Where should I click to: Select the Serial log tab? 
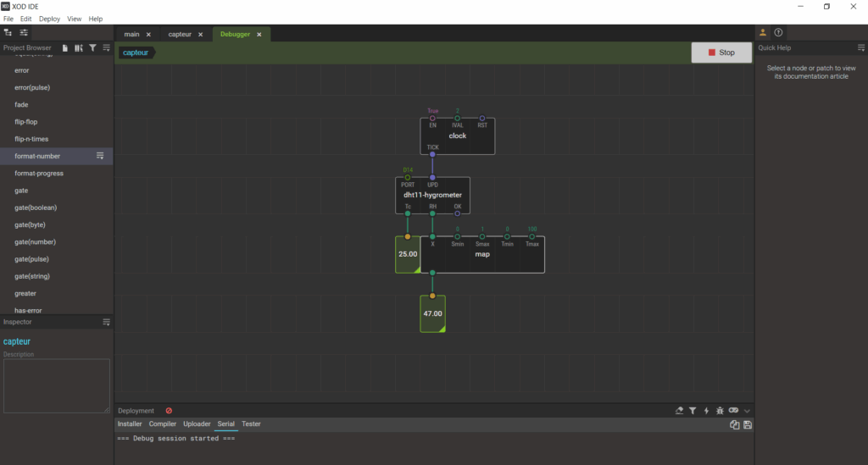point(225,424)
